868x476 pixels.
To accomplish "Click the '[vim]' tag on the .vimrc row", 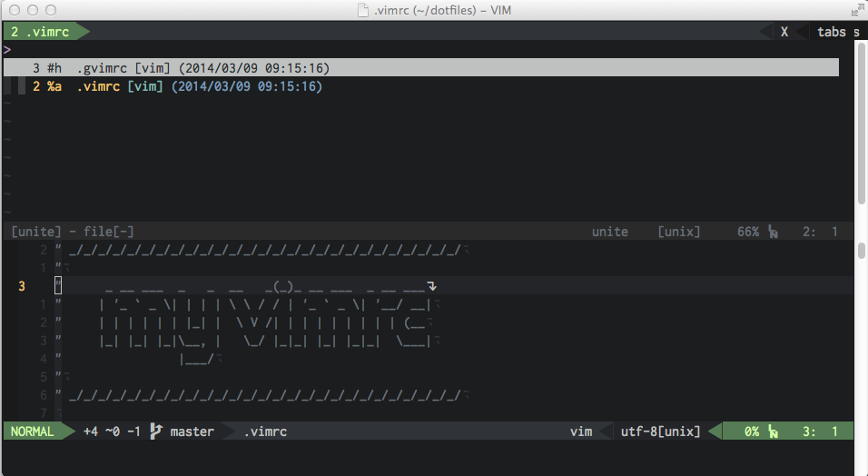I will (x=145, y=86).
